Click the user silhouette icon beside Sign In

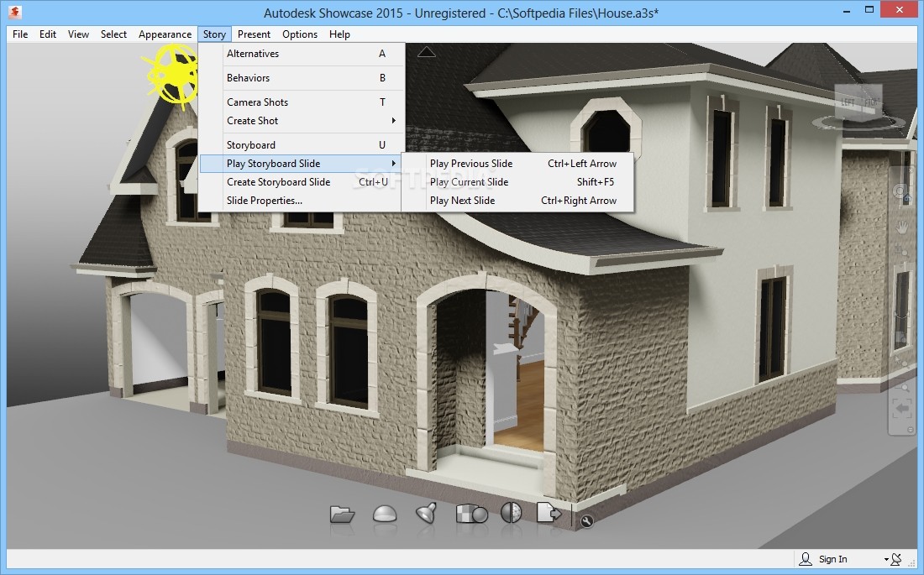coord(805,558)
